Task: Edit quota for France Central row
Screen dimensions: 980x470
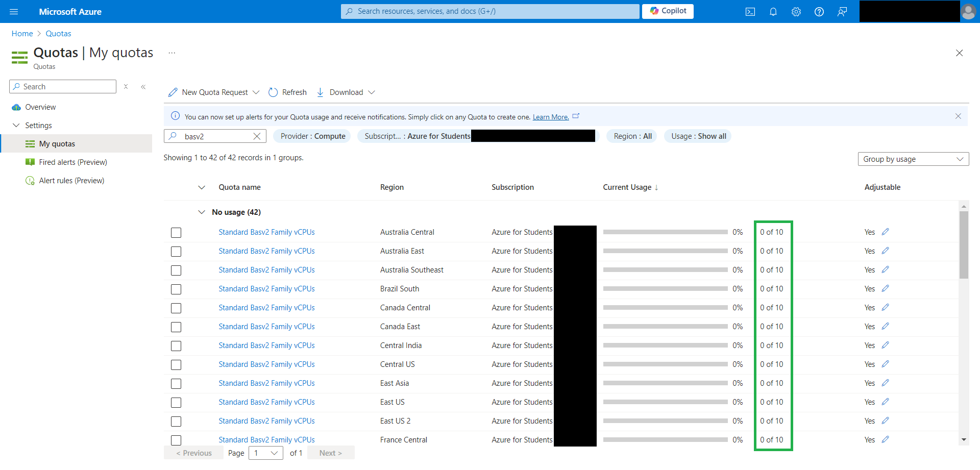Action: coord(885,439)
